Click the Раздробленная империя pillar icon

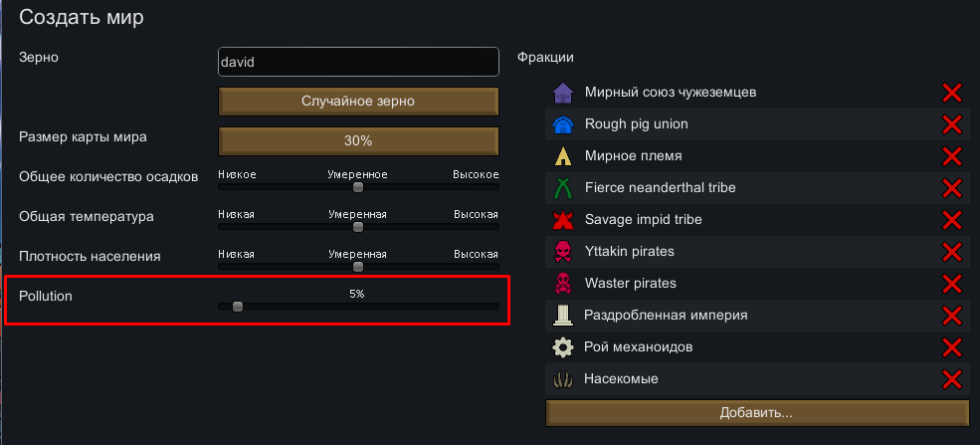point(562,316)
